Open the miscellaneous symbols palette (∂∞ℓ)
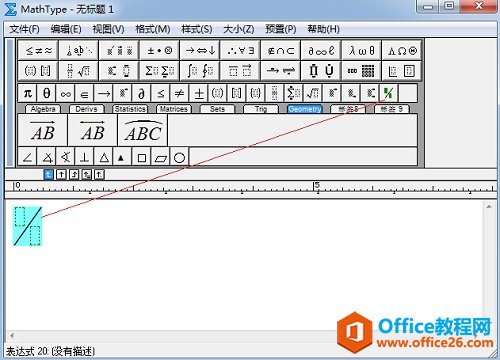 (321, 51)
